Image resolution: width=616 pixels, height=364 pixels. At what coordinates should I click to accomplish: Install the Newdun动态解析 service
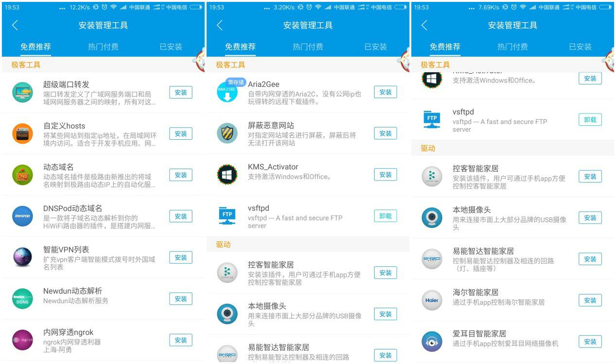[180, 299]
